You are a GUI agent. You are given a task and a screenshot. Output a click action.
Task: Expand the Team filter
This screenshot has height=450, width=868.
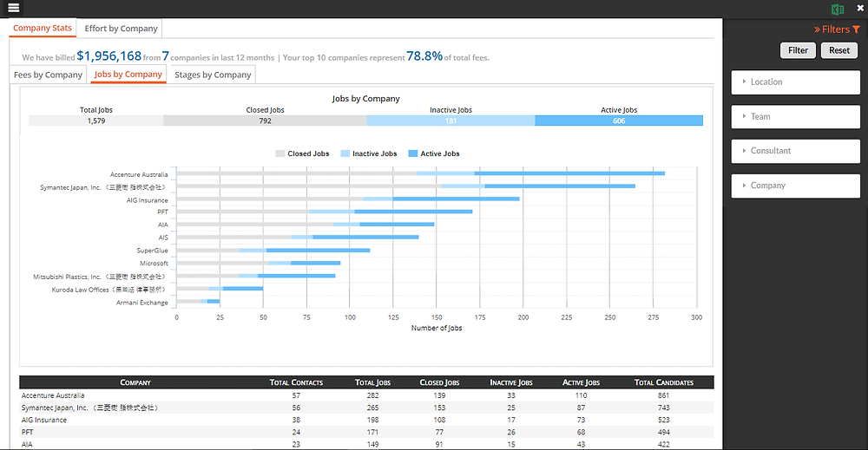[795, 117]
